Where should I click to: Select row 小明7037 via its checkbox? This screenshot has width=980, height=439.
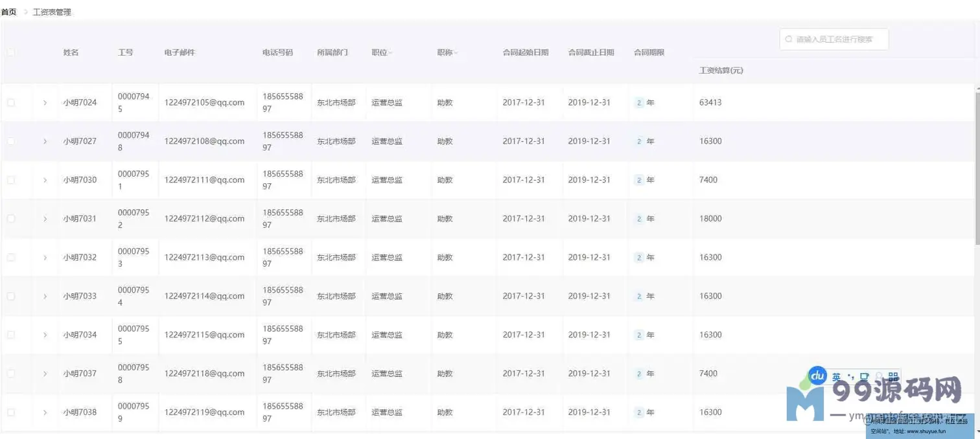[x=11, y=374]
